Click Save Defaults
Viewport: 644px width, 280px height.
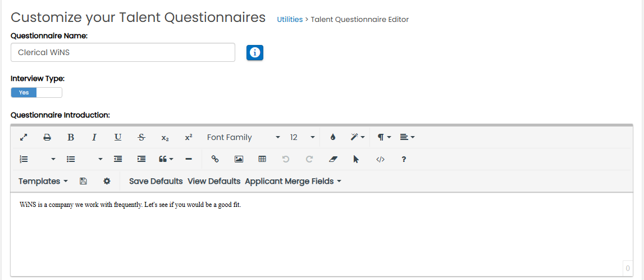click(156, 181)
